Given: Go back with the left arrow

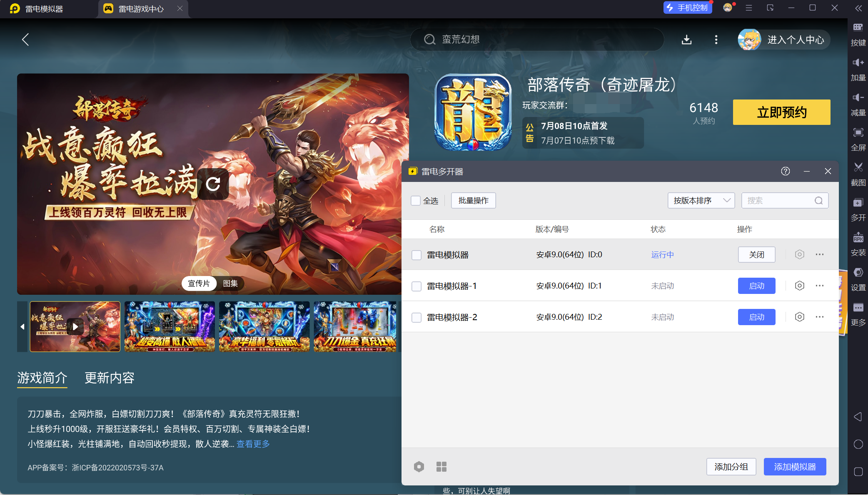Looking at the screenshot, I should coord(25,40).
